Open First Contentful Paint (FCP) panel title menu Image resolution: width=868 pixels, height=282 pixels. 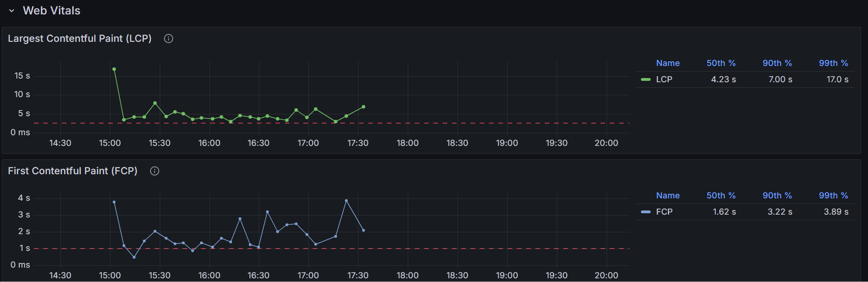(72, 171)
